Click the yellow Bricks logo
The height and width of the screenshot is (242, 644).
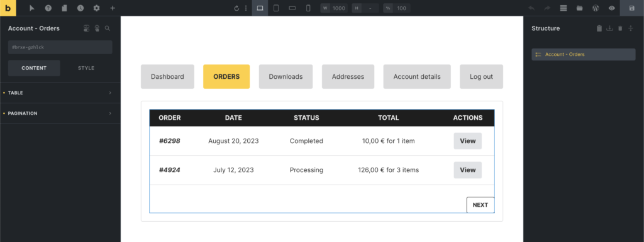point(8,8)
